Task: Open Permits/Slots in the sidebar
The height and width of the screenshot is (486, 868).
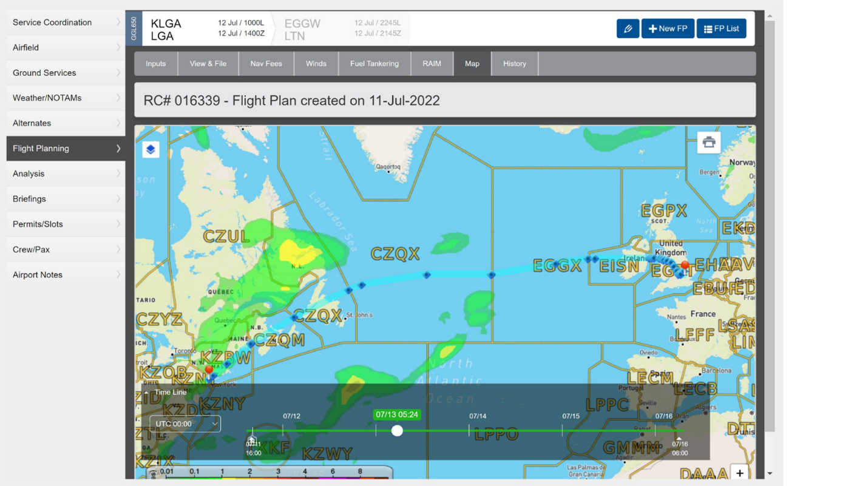Action: point(66,224)
